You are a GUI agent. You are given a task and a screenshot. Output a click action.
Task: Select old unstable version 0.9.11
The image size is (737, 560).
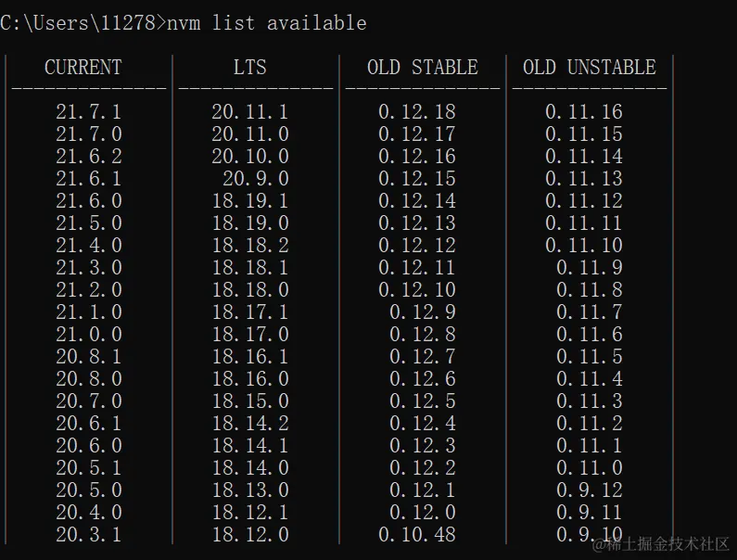pyautogui.click(x=590, y=512)
